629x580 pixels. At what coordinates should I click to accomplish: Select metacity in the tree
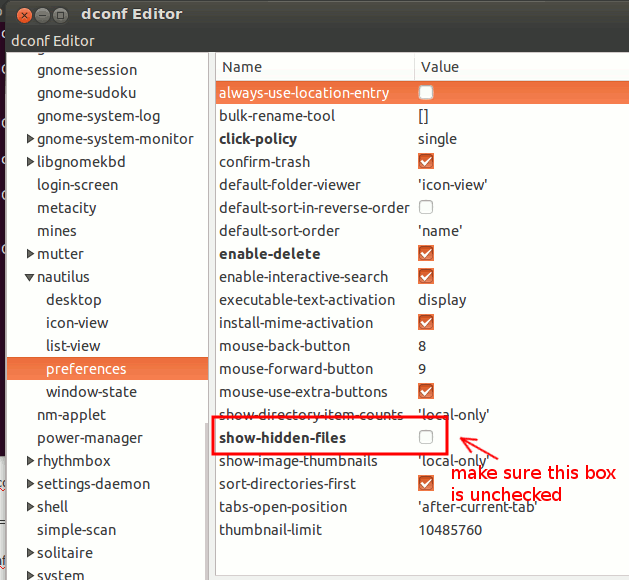tap(67, 208)
